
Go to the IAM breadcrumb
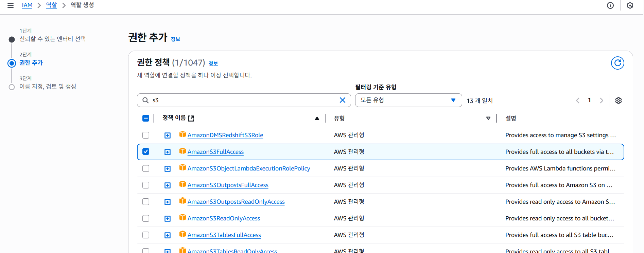[x=27, y=5]
